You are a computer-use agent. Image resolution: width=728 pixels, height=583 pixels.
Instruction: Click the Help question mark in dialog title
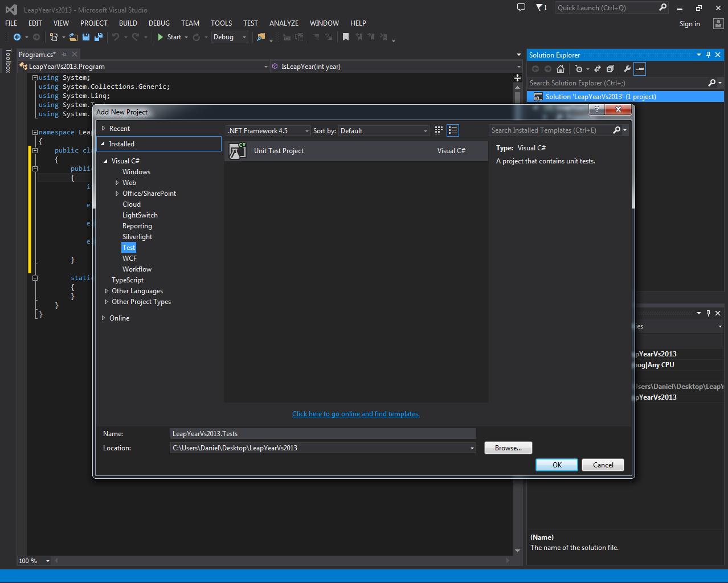[596, 109]
